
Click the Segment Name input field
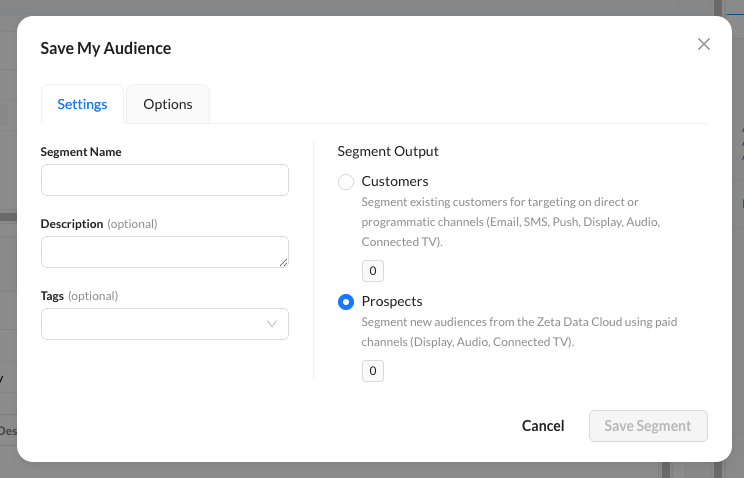[x=165, y=180]
